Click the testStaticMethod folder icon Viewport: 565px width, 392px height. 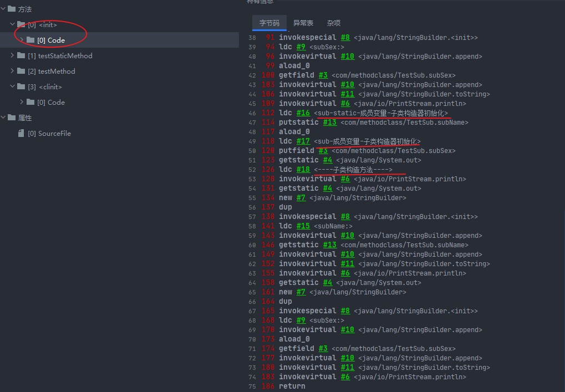pyautogui.click(x=21, y=55)
